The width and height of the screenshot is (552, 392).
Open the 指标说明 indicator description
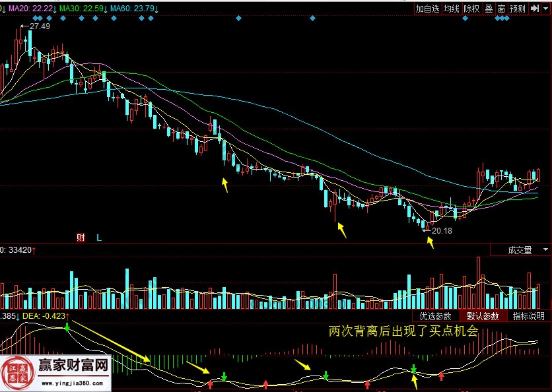coord(530,315)
